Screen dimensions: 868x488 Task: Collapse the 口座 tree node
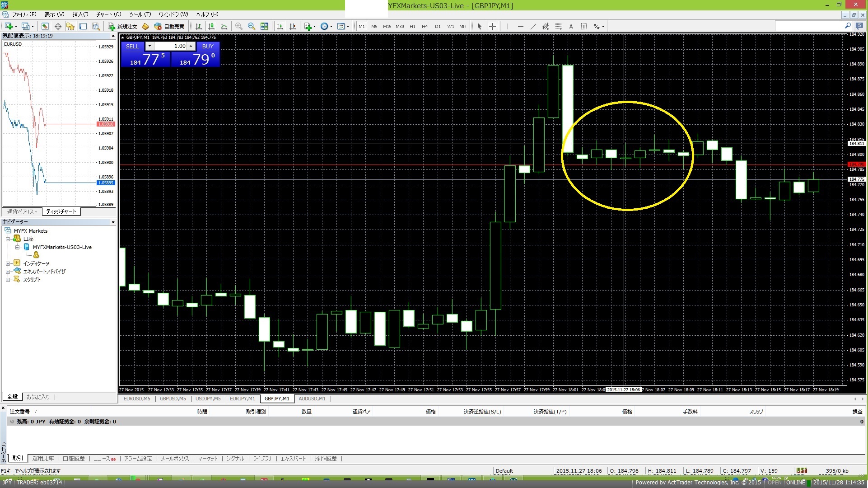[8, 239]
